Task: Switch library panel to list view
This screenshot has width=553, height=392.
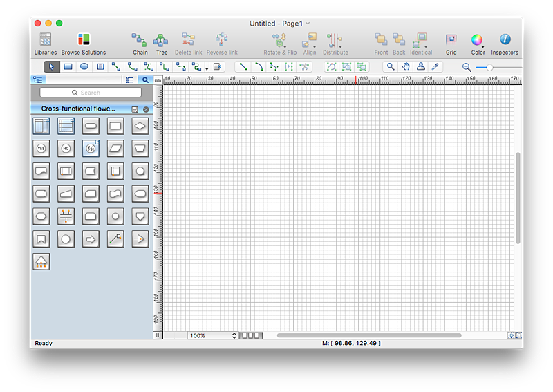Action: coord(130,80)
